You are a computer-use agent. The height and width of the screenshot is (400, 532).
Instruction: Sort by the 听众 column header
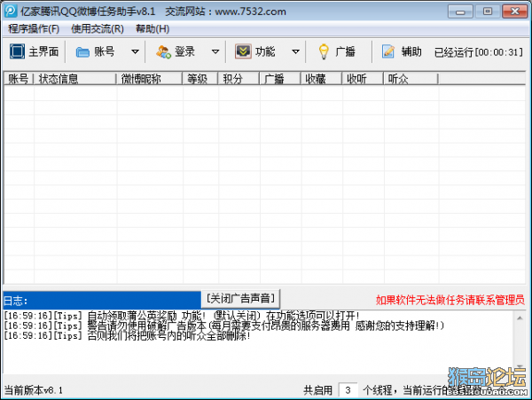(411, 79)
